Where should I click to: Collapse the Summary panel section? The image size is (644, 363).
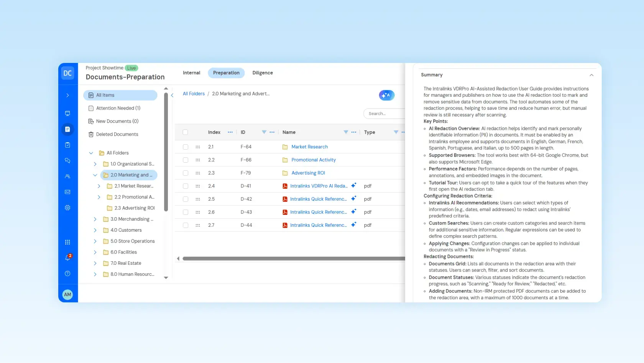pos(591,75)
